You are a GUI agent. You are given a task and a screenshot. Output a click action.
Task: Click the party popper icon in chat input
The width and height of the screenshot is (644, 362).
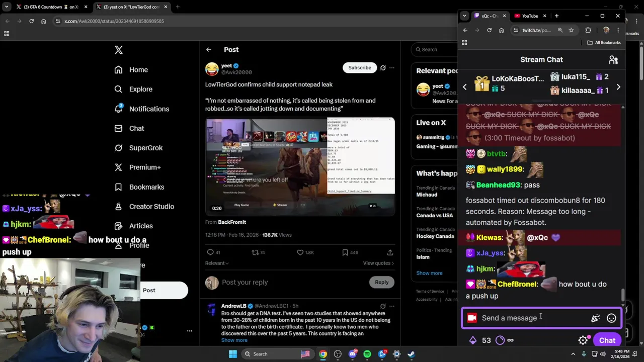tap(596, 318)
